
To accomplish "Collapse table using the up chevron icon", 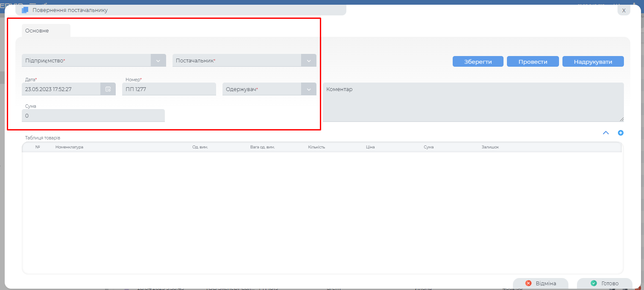I will pyautogui.click(x=606, y=133).
